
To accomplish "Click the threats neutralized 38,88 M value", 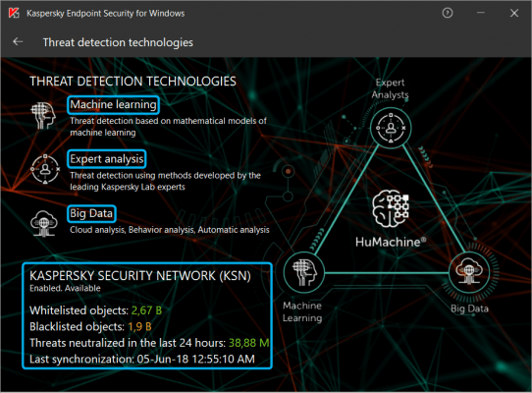I will point(248,343).
